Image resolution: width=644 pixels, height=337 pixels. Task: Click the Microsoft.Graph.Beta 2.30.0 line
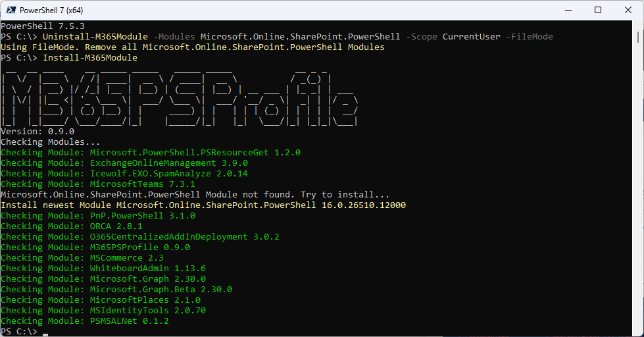point(116,290)
